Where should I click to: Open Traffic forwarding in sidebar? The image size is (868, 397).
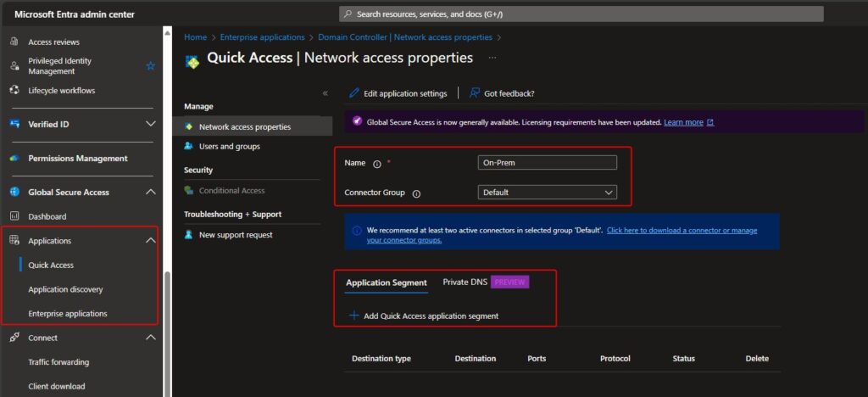(x=58, y=362)
